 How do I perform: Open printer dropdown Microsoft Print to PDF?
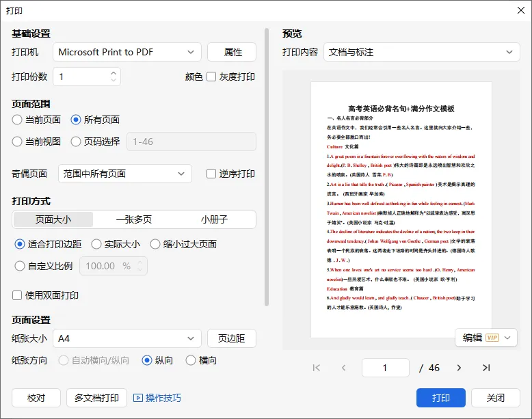coord(127,52)
